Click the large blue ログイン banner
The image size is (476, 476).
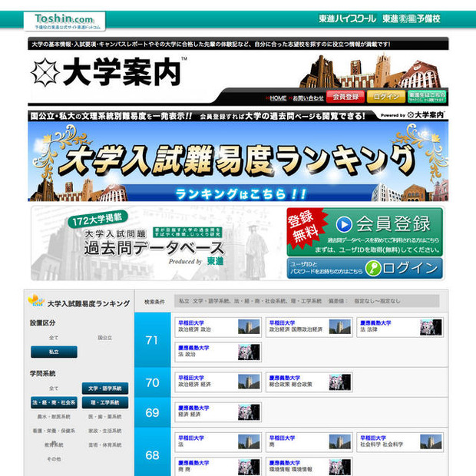(x=365, y=269)
